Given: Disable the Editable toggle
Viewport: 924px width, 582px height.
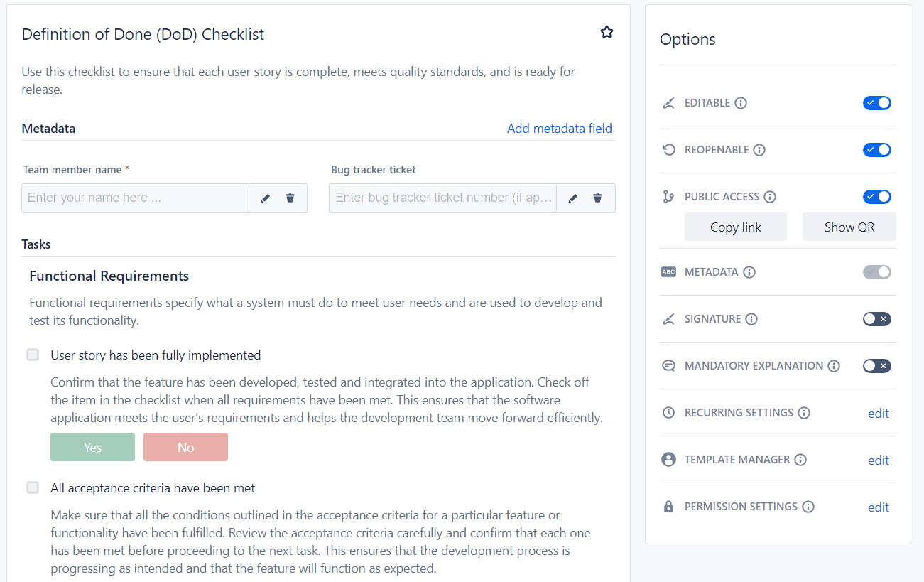Looking at the screenshot, I should click(x=876, y=102).
